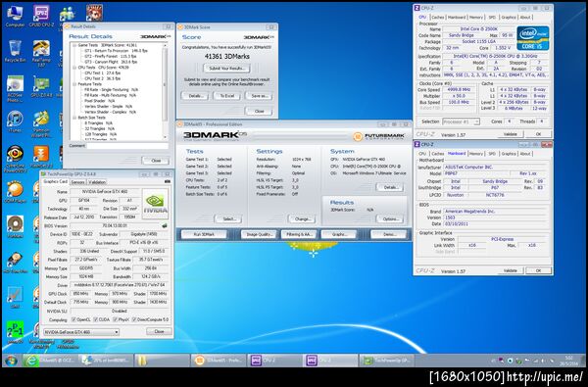Click the Comment field in Result Details
This screenshot has width=588, height=387.
tap(127, 146)
